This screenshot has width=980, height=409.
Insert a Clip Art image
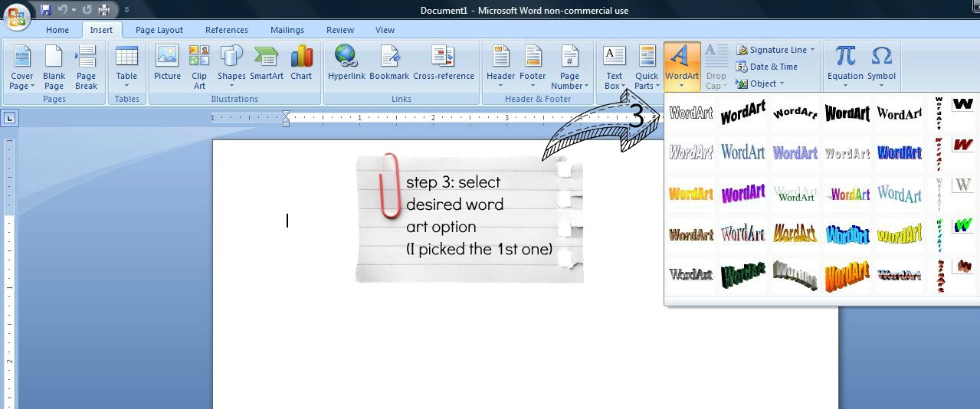(x=199, y=67)
